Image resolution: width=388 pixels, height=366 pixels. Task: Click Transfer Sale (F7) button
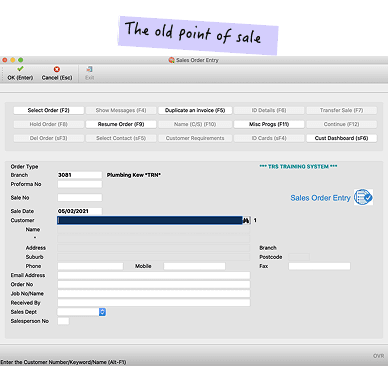342,110
